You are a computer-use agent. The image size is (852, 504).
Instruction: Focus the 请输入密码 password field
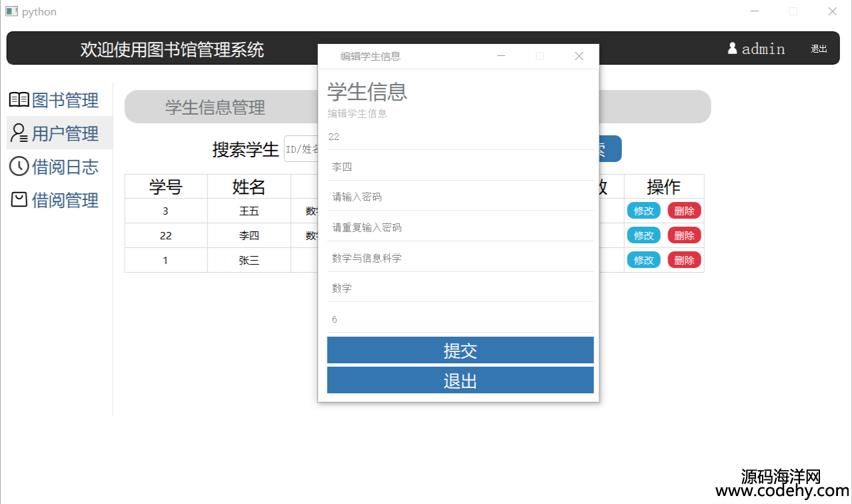[x=460, y=197]
